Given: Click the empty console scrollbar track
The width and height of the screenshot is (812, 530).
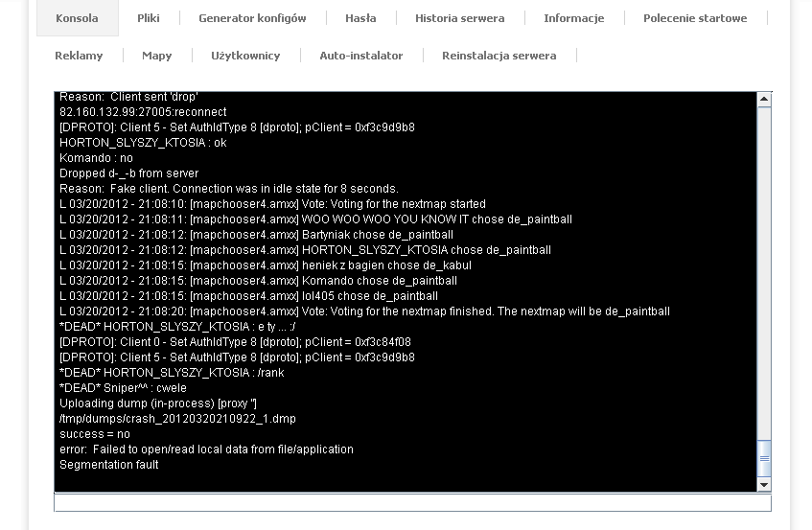Looking at the screenshot, I should tap(764, 268).
